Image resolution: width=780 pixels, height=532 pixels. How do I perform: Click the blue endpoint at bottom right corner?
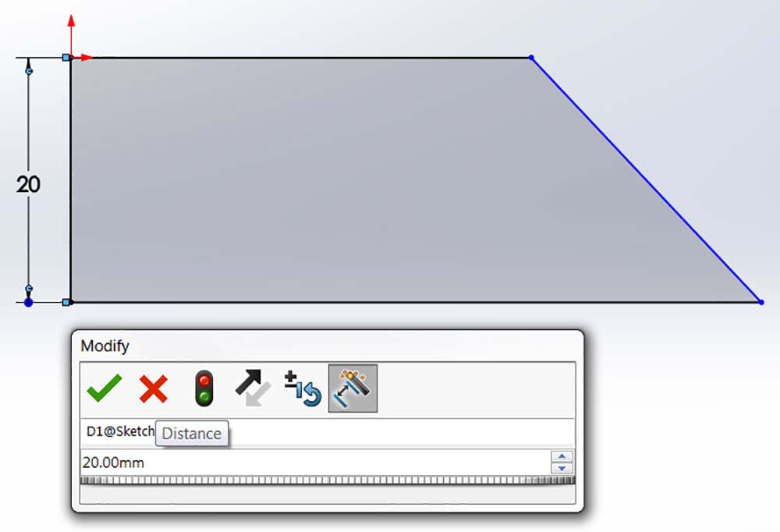[761, 302]
